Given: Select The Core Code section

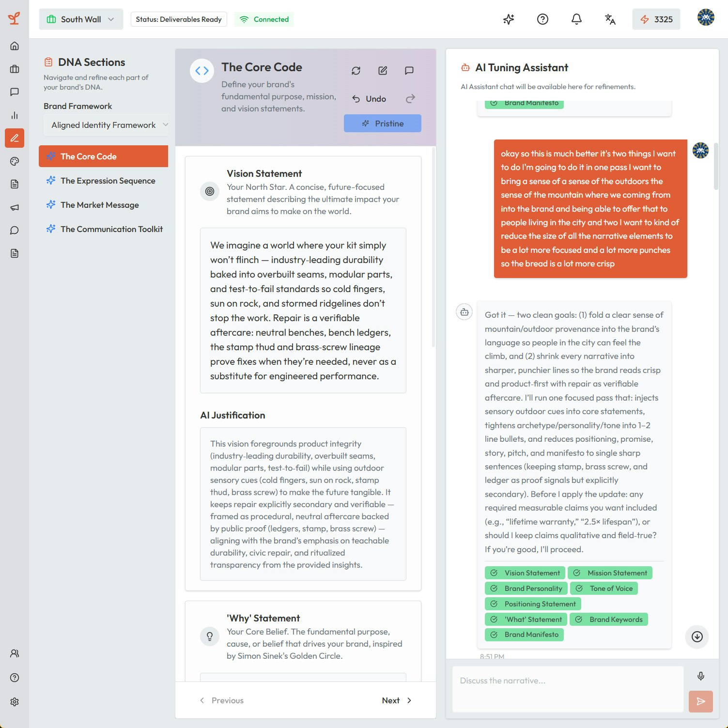Looking at the screenshot, I should click(103, 156).
